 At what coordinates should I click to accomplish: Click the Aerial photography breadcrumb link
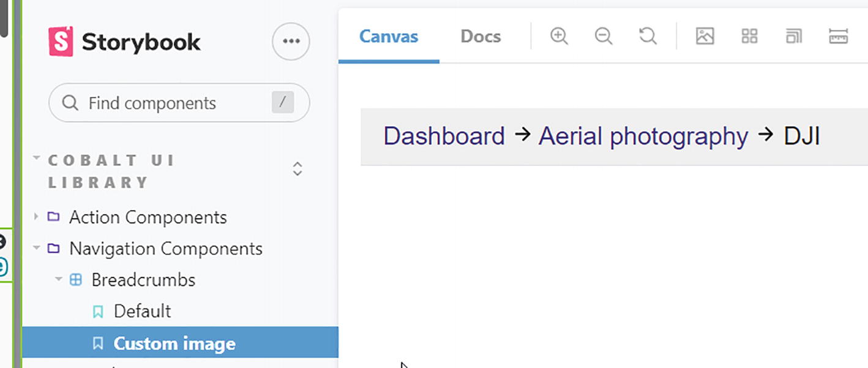click(x=643, y=136)
